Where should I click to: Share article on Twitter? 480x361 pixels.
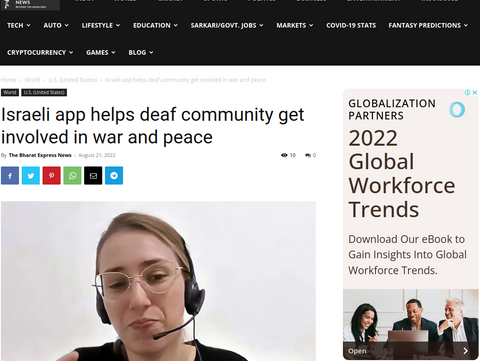pos(31,176)
